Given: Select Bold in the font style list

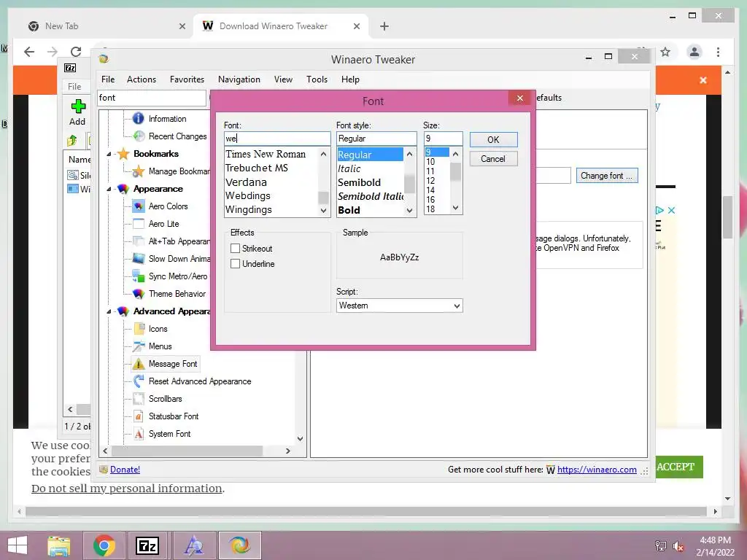Looking at the screenshot, I should (349, 210).
